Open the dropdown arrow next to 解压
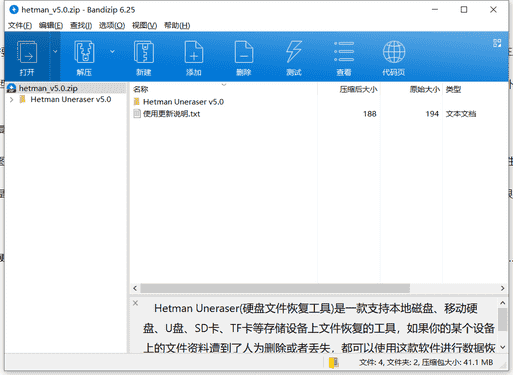The image size is (513, 375). tap(112, 51)
